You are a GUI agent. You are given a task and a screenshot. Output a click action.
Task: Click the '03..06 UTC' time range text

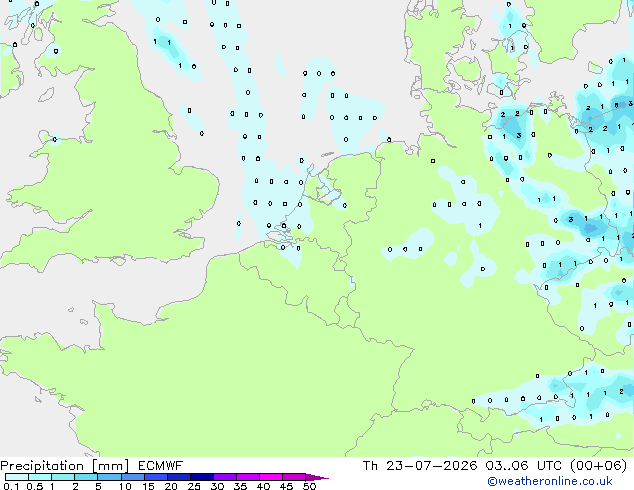point(524,466)
